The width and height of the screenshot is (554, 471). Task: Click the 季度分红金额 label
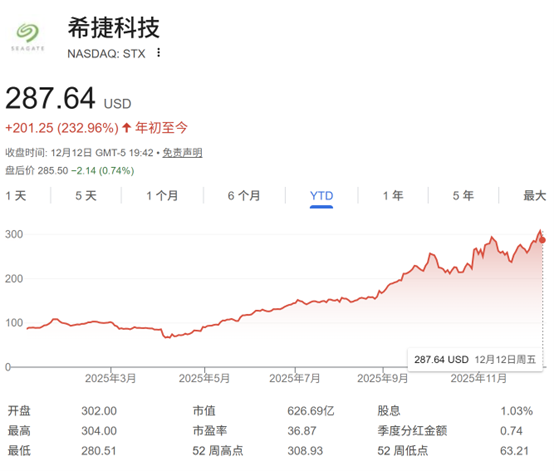412,431
